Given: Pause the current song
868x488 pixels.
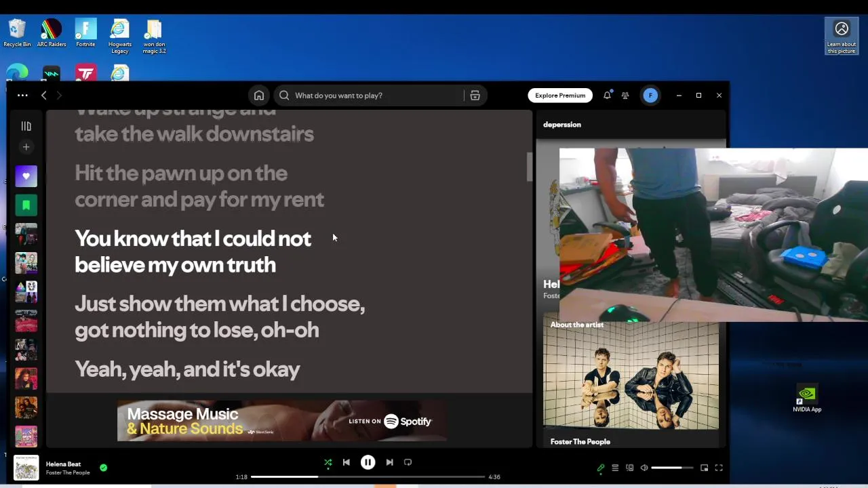Looking at the screenshot, I should (368, 462).
